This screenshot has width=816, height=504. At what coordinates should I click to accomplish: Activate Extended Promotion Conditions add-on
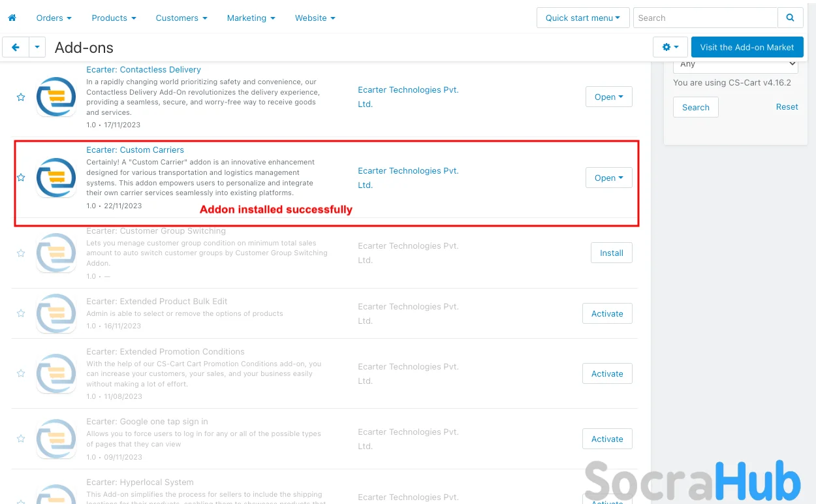click(x=607, y=373)
